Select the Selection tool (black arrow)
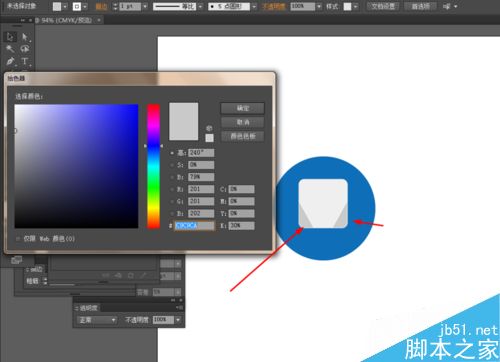Image resolution: width=500 pixels, height=362 pixels. click(10, 36)
